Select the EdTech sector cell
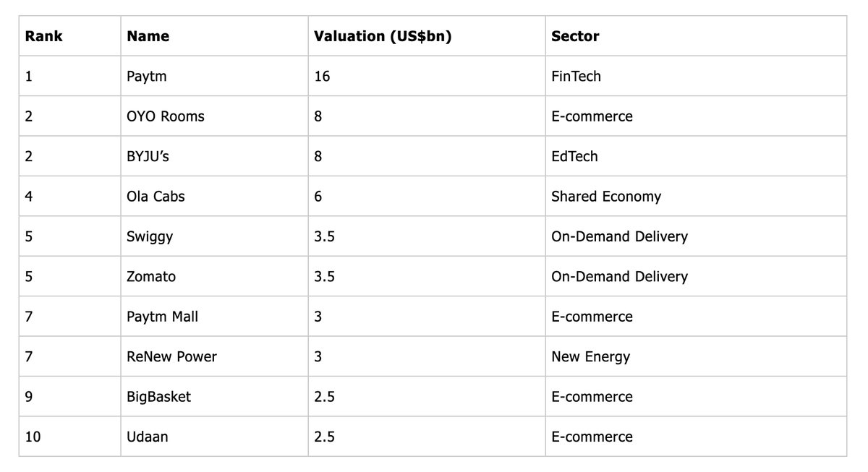Image resolution: width=868 pixels, height=472 pixels. pos(574,156)
